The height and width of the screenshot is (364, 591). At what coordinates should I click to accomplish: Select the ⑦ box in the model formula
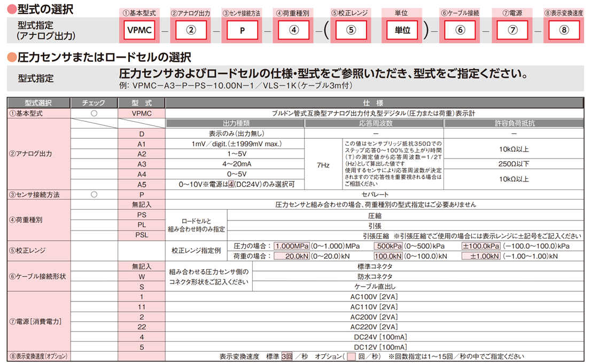point(512,30)
